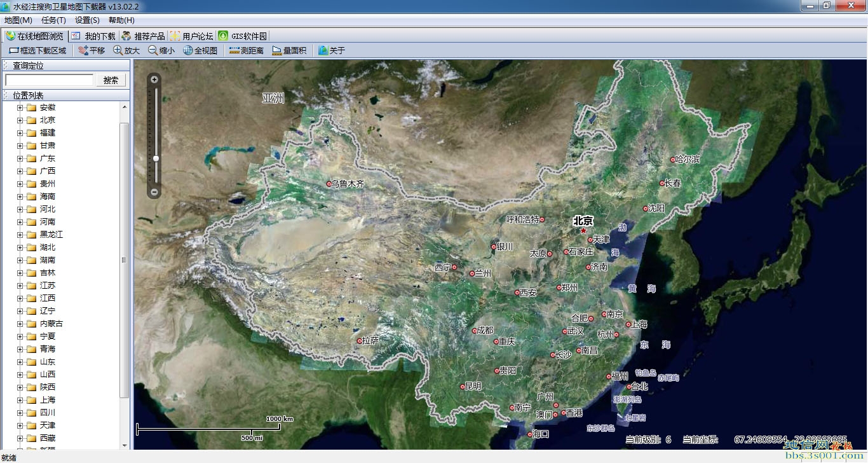Select 陕西 in the location list
The image size is (868, 463).
point(48,387)
